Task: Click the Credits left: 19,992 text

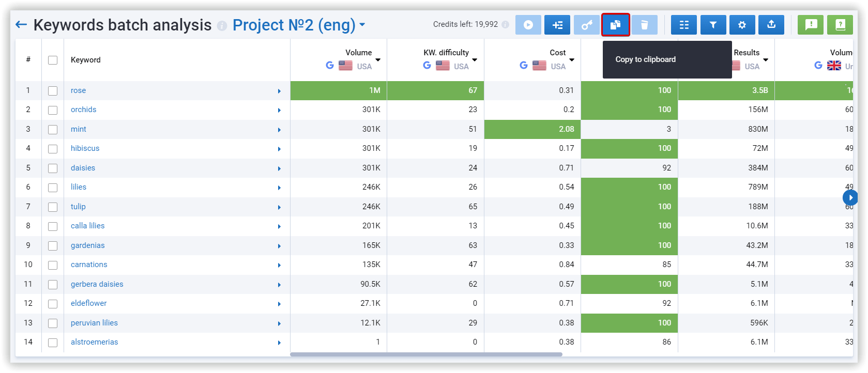Action: pyautogui.click(x=465, y=24)
